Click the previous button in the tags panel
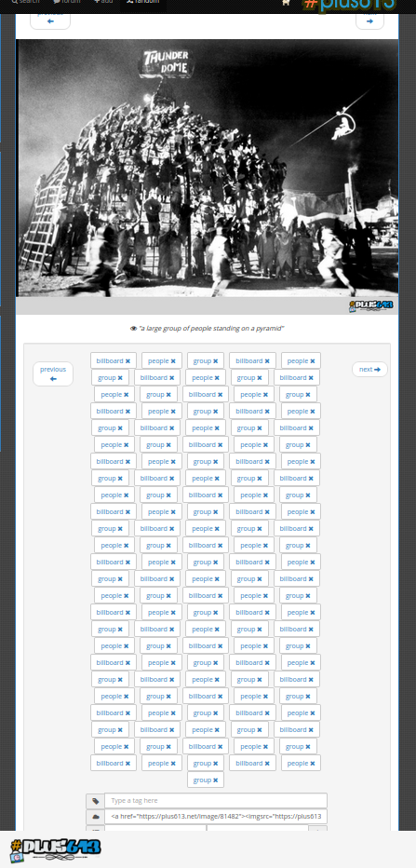 53,373
